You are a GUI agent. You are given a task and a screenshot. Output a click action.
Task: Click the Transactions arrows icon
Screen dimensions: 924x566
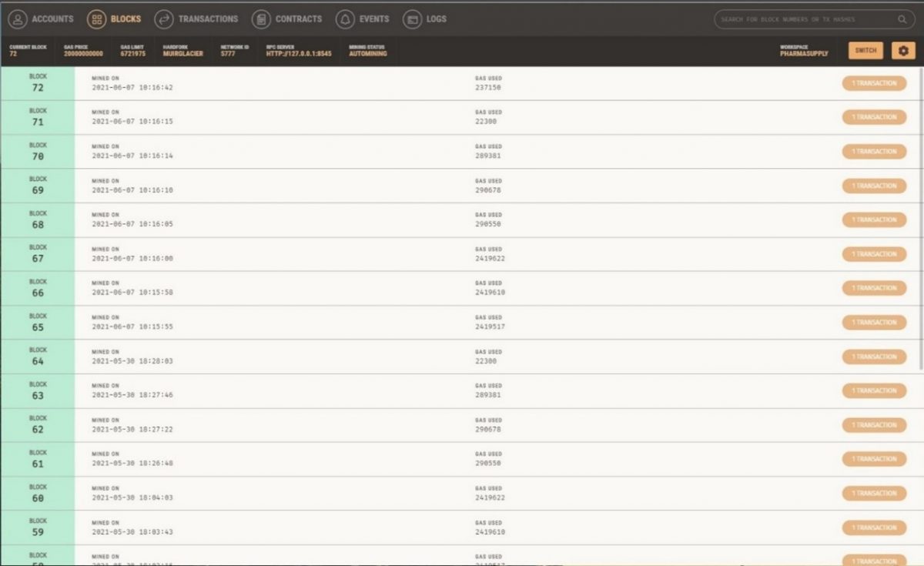(x=163, y=19)
